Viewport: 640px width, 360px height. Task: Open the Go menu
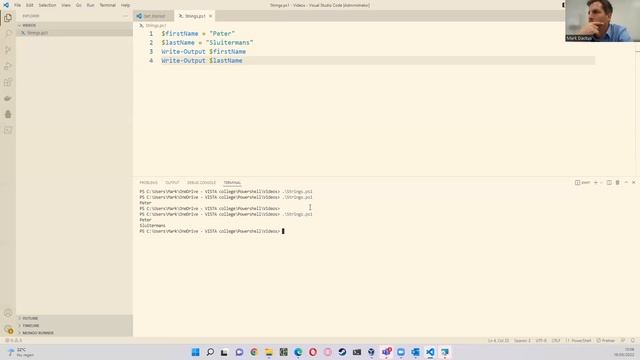coord(78,5)
